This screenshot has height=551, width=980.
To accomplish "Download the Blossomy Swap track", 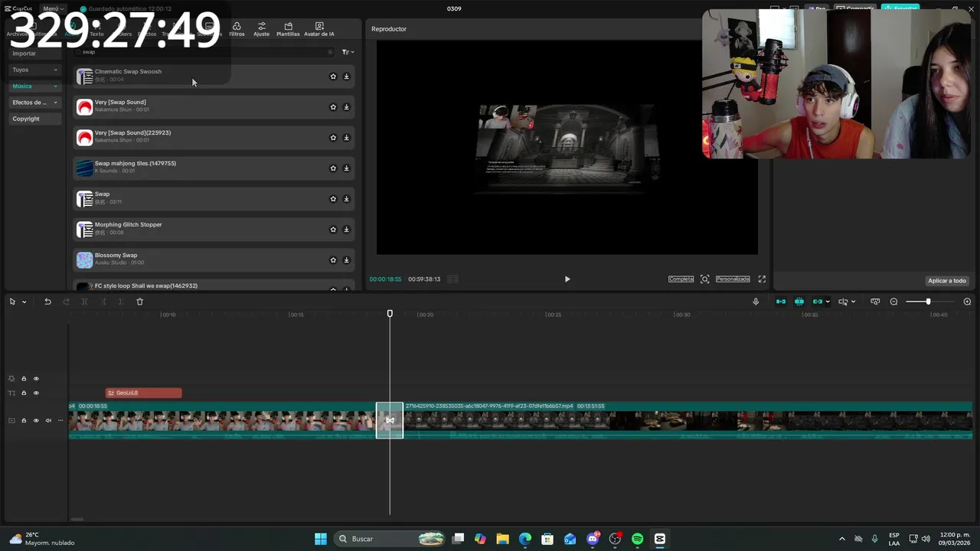I will pyautogui.click(x=346, y=260).
